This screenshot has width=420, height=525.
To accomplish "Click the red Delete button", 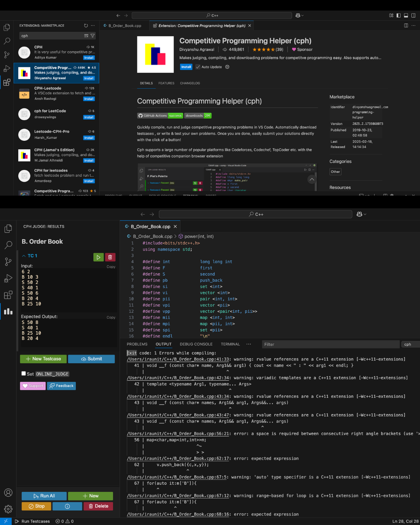I will click(x=98, y=506).
